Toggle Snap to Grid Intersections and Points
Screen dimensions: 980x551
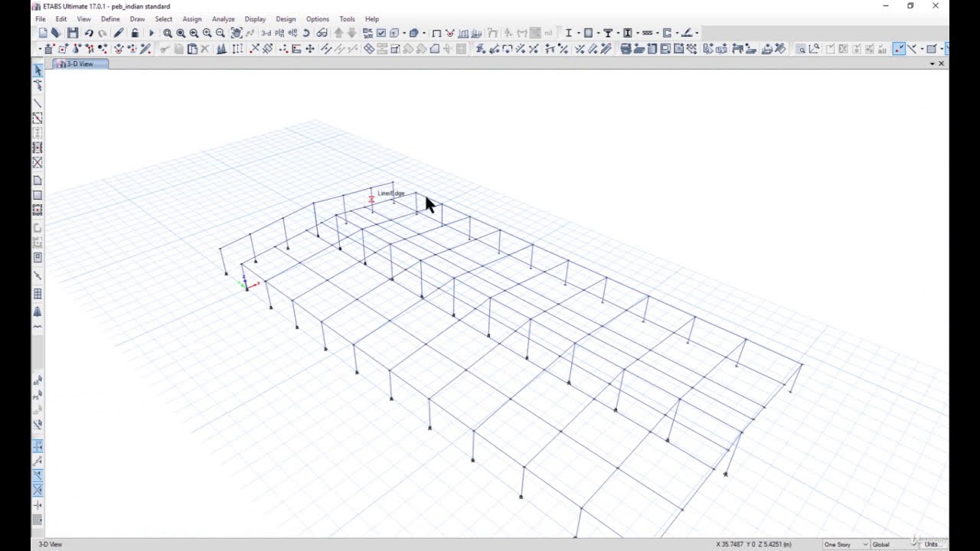38,445
